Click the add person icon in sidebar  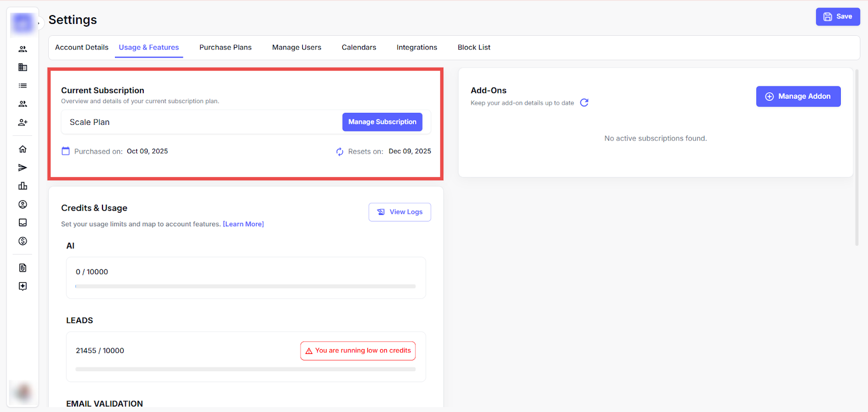click(23, 123)
